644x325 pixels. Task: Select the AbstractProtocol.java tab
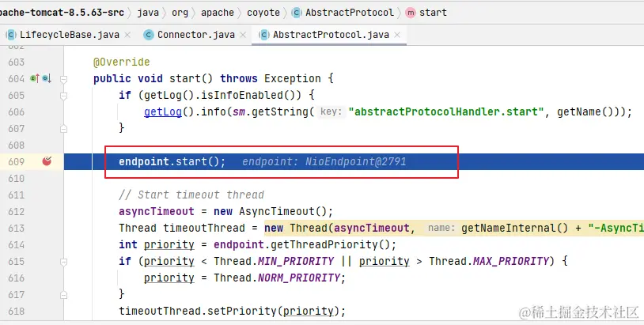331,35
